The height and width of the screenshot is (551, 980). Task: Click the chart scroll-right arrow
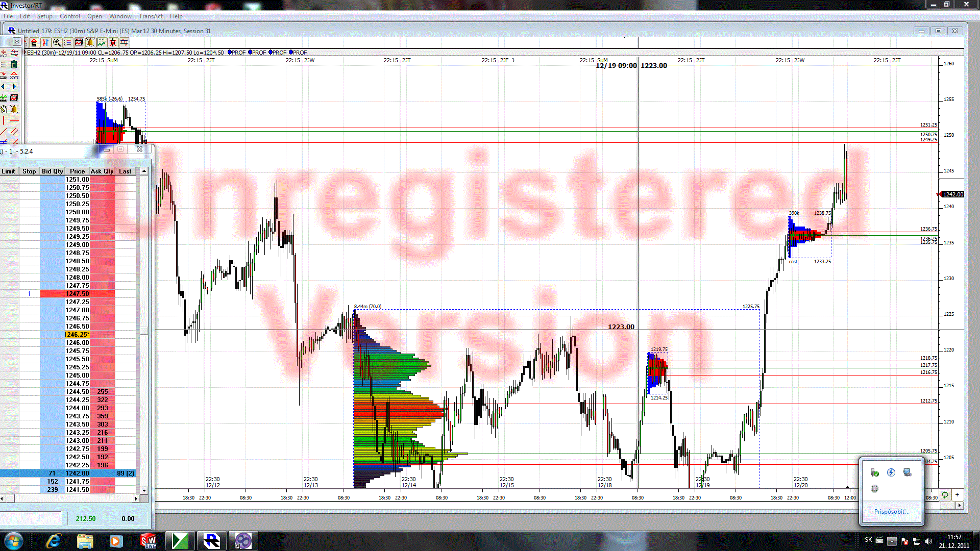pyautogui.click(x=960, y=505)
